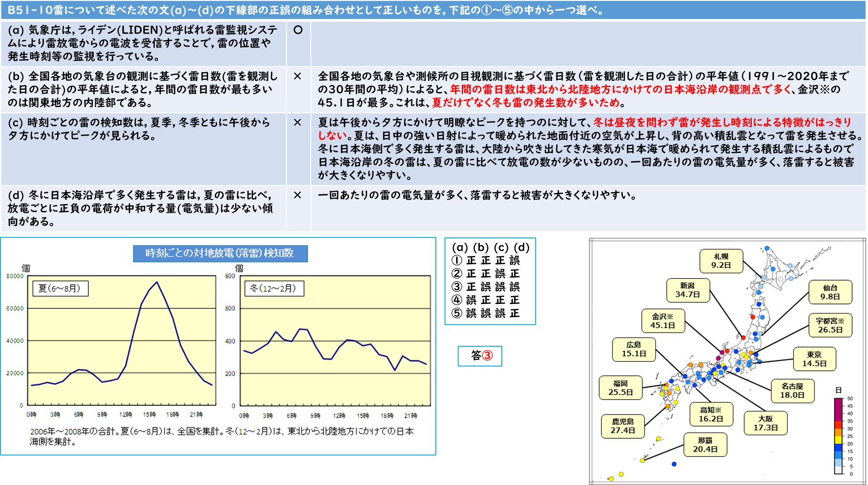868x485 pixels.
Task: Click the peak of the summer curve
Action: pos(157,282)
